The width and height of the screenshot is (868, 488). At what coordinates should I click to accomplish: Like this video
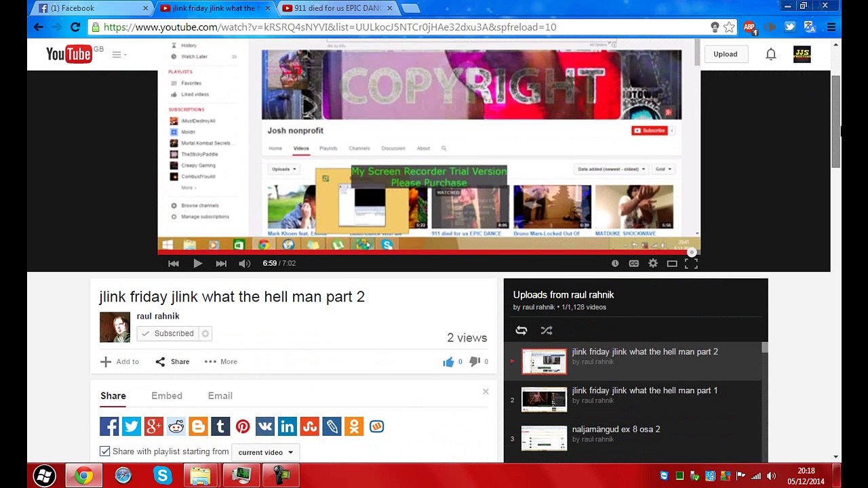tap(448, 362)
